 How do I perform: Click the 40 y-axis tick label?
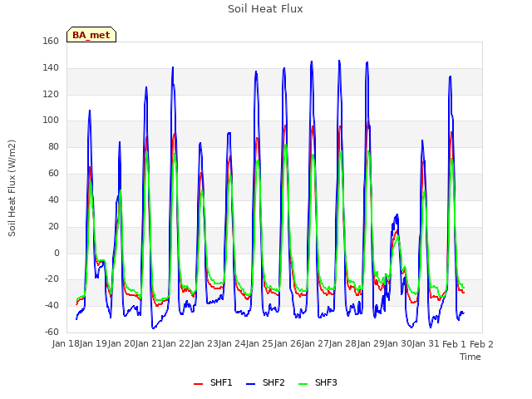pyautogui.click(x=53, y=199)
